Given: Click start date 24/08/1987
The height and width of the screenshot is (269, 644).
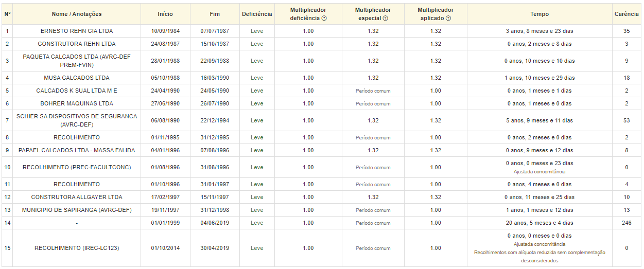Looking at the screenshot, I should point(165,44).
